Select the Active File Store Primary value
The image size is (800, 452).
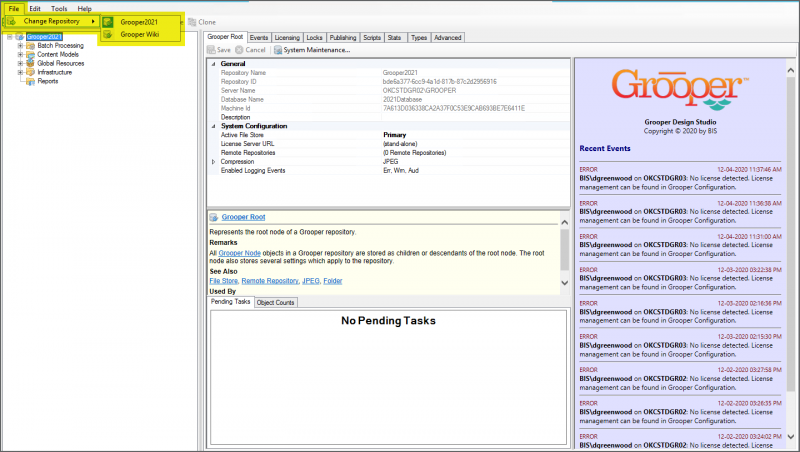pyautogui.click(x=394, y=135)
